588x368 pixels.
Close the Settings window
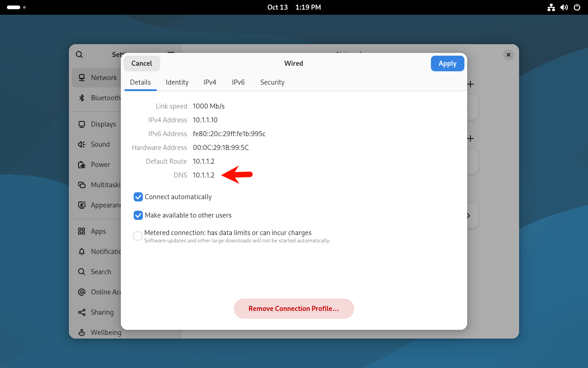[508, 55]
